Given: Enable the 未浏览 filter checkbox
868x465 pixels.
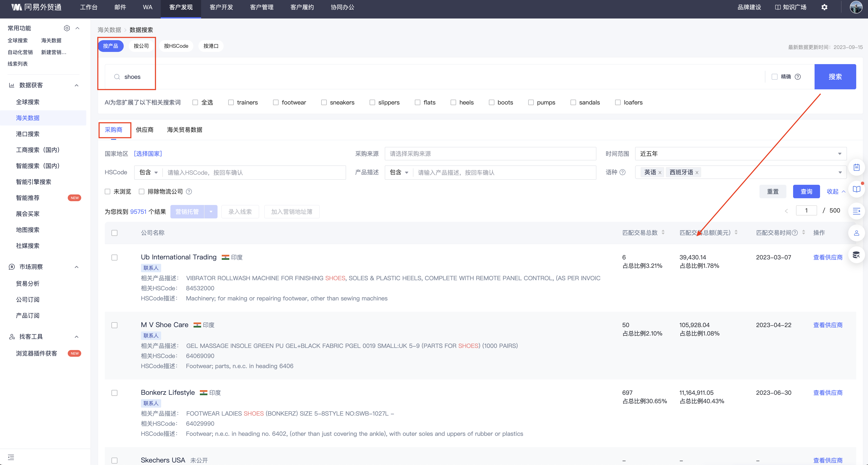Looking at the screenshot, I should (x=108, y=191).
